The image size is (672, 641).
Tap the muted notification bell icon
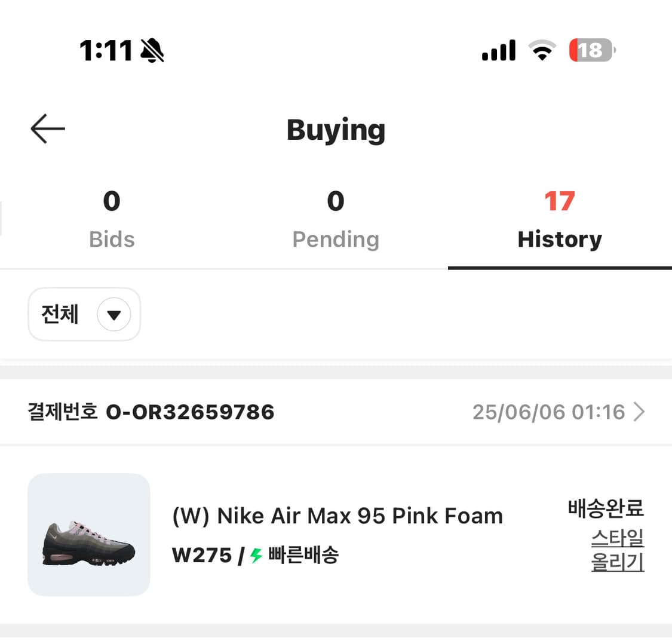pos(151,50)
